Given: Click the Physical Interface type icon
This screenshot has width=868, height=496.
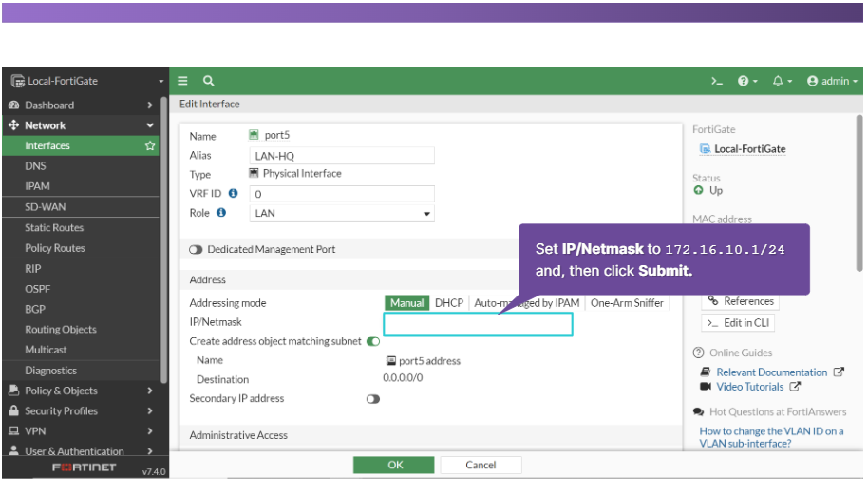Looking at the screenshot, I should point(254,173).
